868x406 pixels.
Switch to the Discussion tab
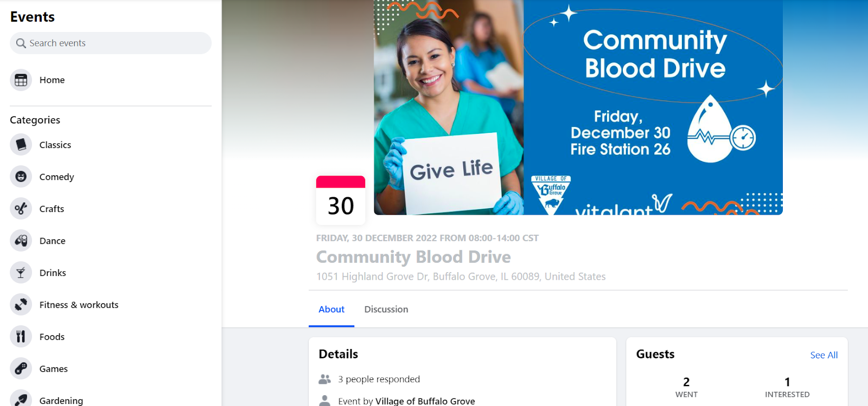coord(386,310)
